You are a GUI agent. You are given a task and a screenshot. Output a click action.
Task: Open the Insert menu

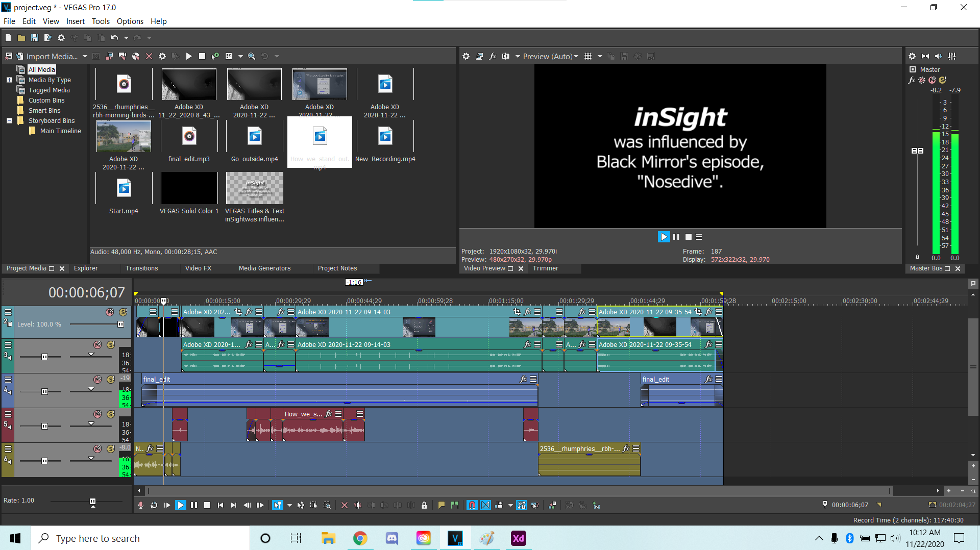pyautogui.click(x=75, y=21)
